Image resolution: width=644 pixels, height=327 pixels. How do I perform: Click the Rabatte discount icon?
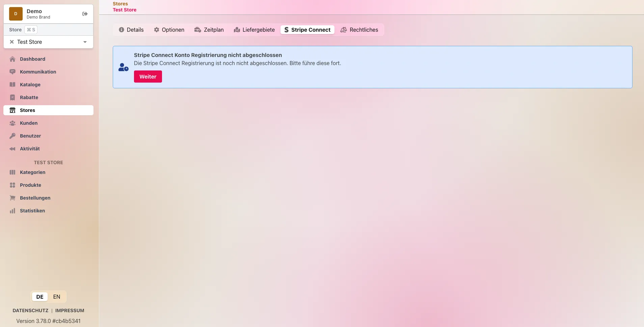12,97
